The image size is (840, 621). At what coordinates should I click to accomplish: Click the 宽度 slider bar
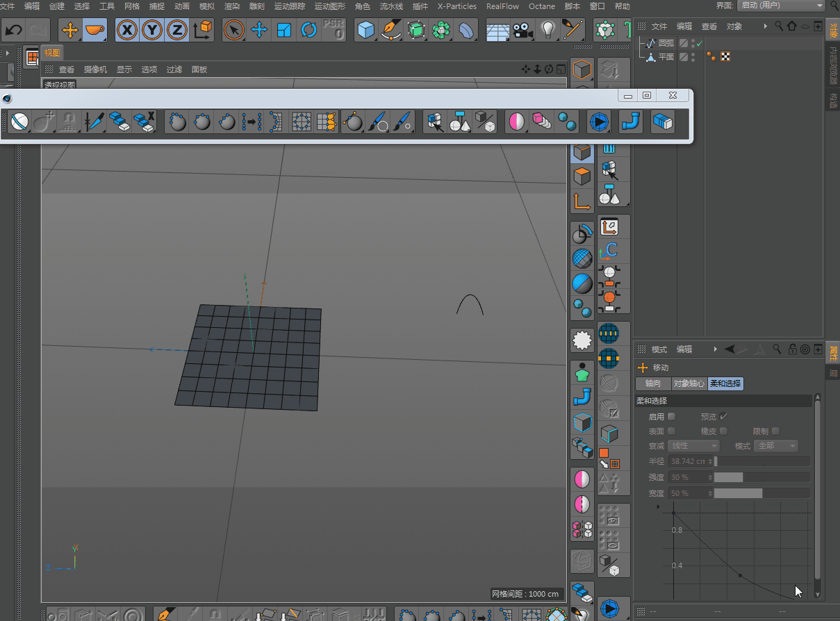[761, 493]
